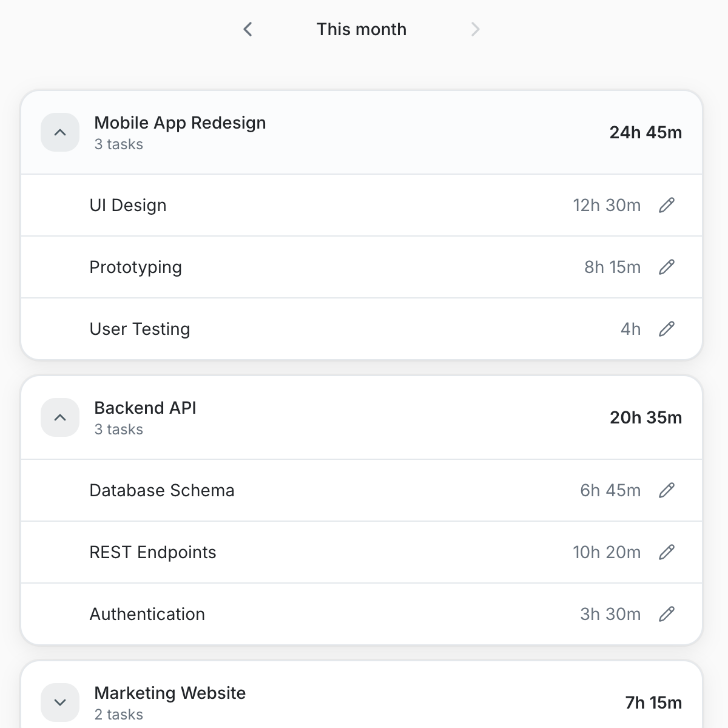
Task: Click the pencil icon beside User Testing
Action: click(667, 329)
